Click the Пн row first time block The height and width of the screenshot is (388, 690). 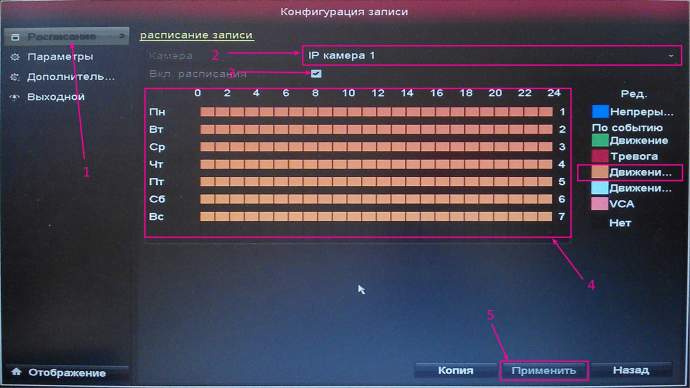tap(207, 112)
